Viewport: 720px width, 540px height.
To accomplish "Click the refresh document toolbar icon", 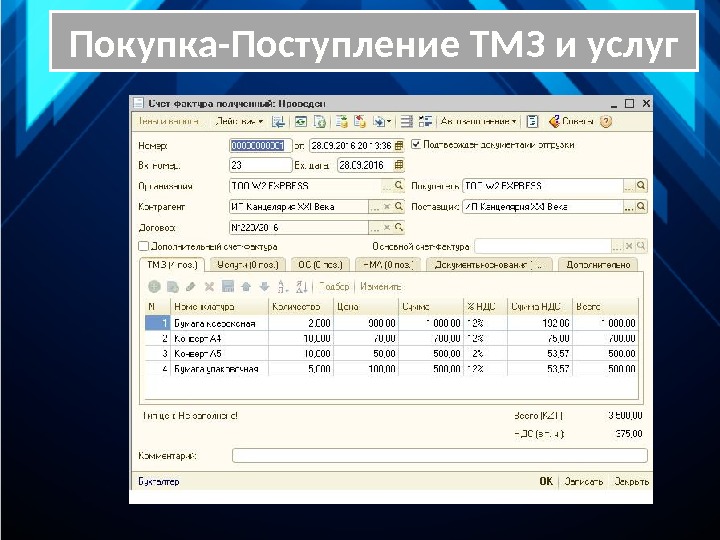I will (301, 122).
